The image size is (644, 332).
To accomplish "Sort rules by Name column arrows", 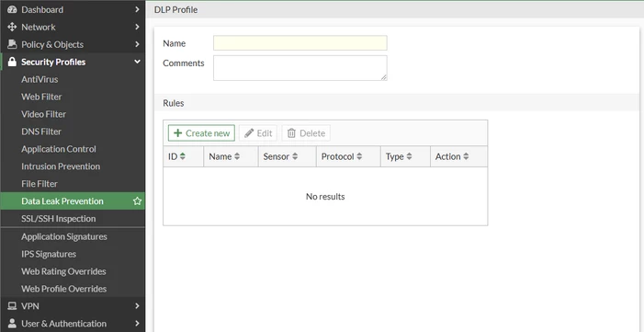I will [237, 156].
